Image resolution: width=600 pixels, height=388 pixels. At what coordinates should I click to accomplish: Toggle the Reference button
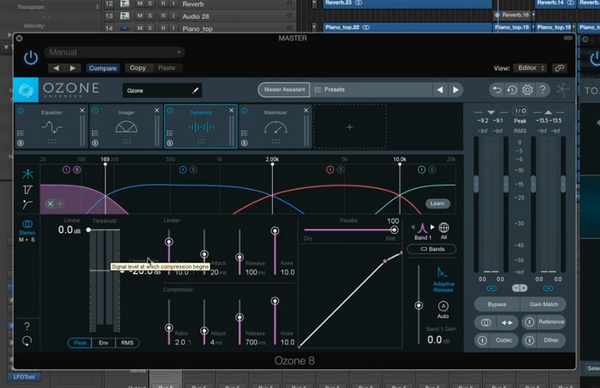pyautogui.click(x=545, y=322)
